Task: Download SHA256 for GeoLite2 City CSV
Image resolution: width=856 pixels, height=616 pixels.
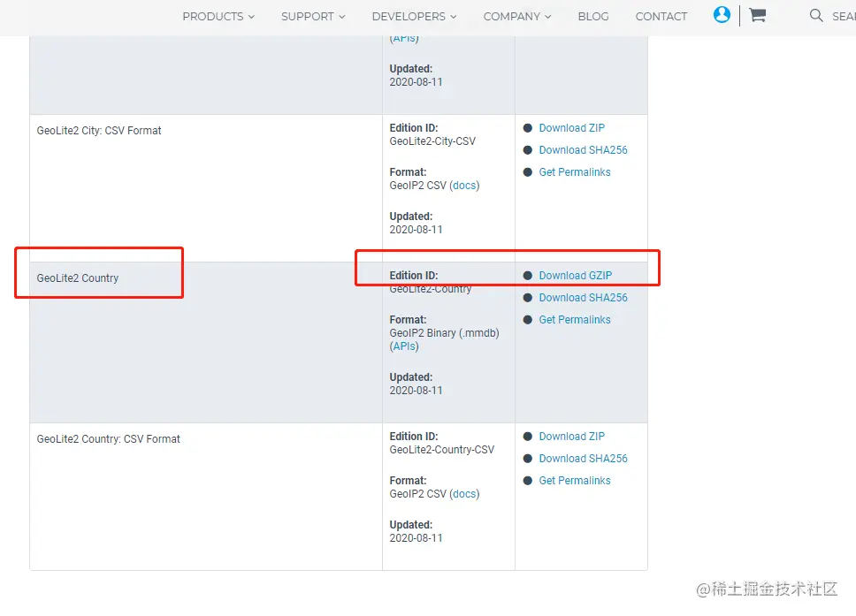Action: click(583, 150)
